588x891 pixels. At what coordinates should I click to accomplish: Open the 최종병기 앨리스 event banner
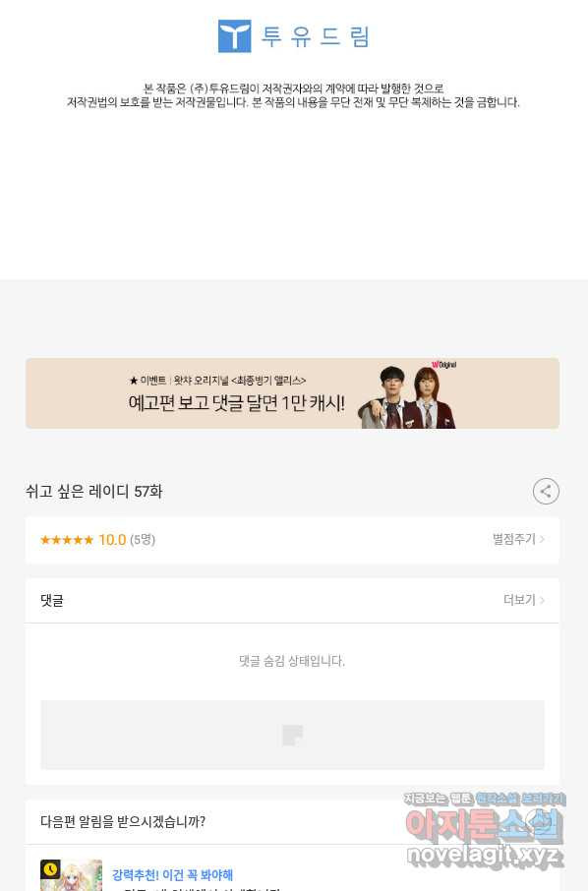pos(292,393)
